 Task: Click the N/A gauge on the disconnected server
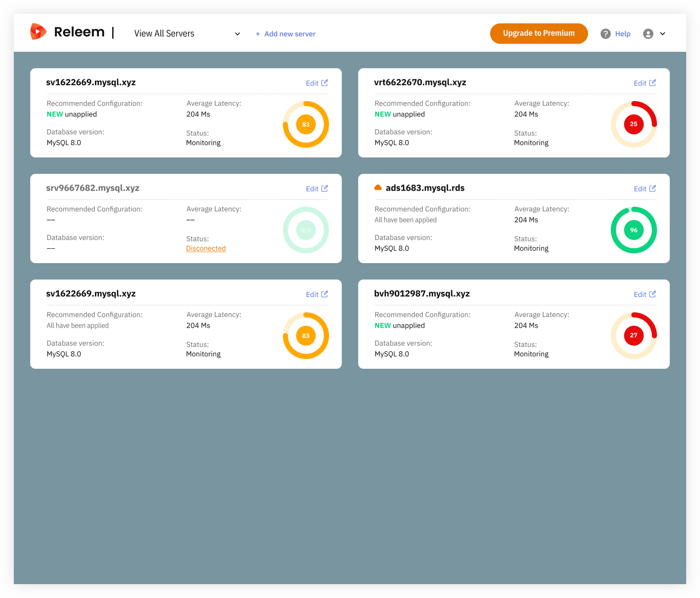[x=306, y=230]
